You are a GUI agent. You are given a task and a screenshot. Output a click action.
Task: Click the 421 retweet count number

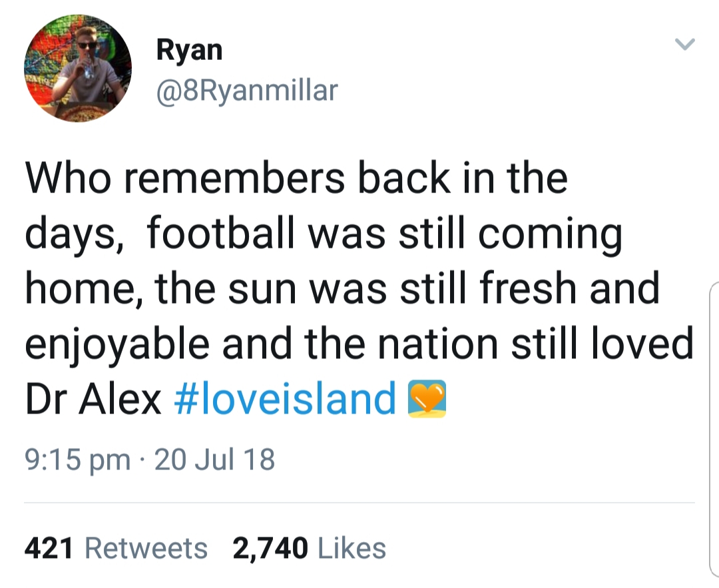(49, 548)
